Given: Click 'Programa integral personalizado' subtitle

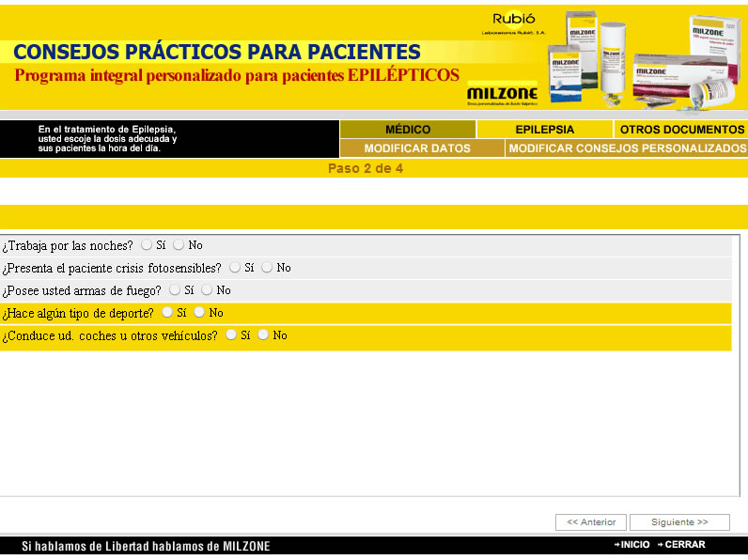Looking at the screenshot, I should pos(237,75).
